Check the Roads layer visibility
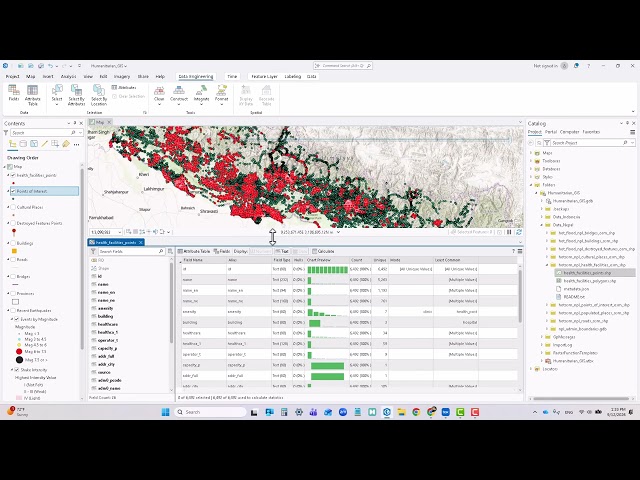640x480 pixels. coord(13,260)
